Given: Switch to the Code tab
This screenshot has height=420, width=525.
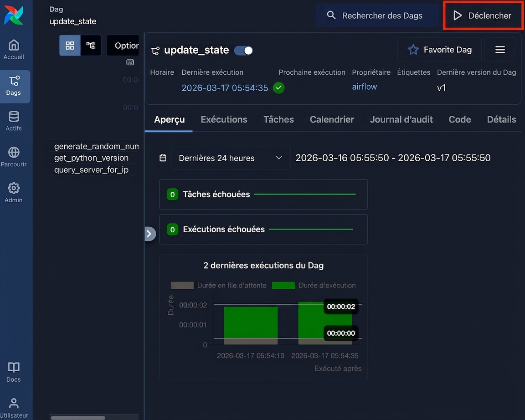Looking at the screenshot, I should tap(460, 119).
